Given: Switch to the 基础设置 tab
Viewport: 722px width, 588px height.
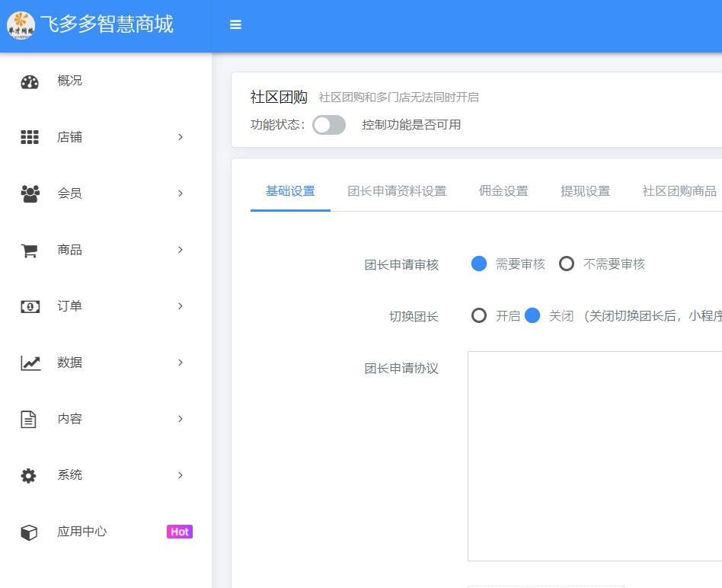Looking at the screenshot, I should [x=290, y=191].
